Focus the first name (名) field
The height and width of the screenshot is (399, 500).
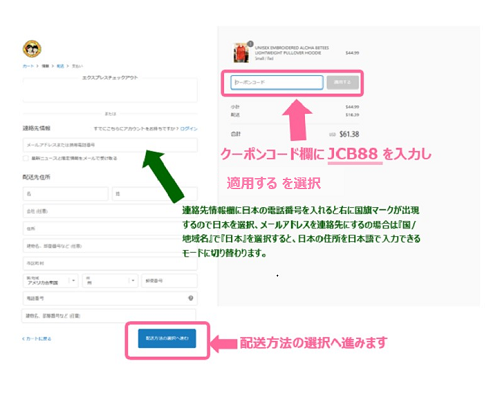(66, 194)
